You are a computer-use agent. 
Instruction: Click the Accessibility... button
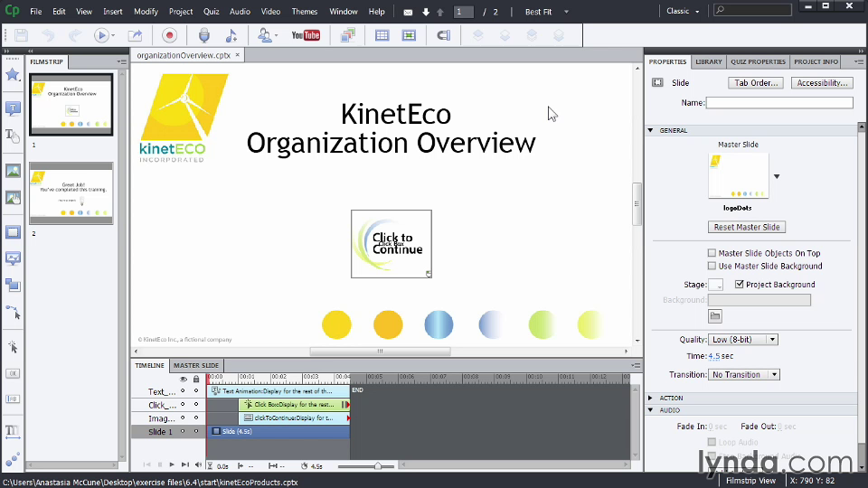click(x=822, y=82)
